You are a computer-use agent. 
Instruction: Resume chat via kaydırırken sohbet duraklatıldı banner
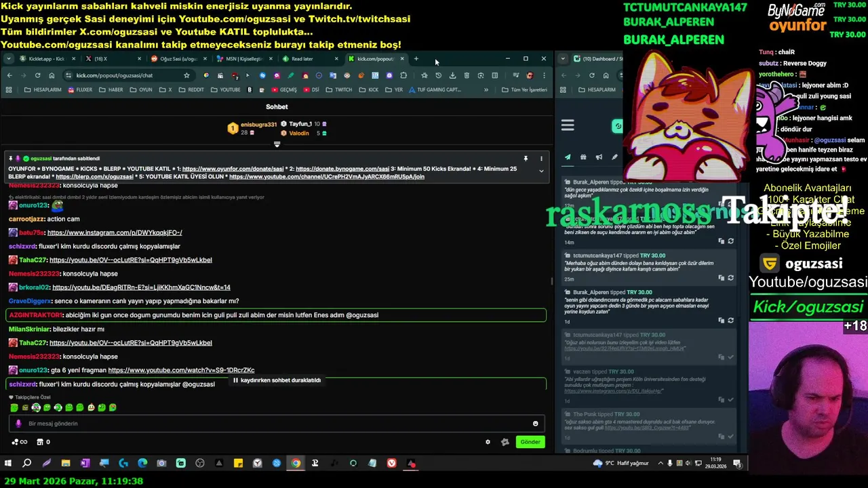coord(277,380)
